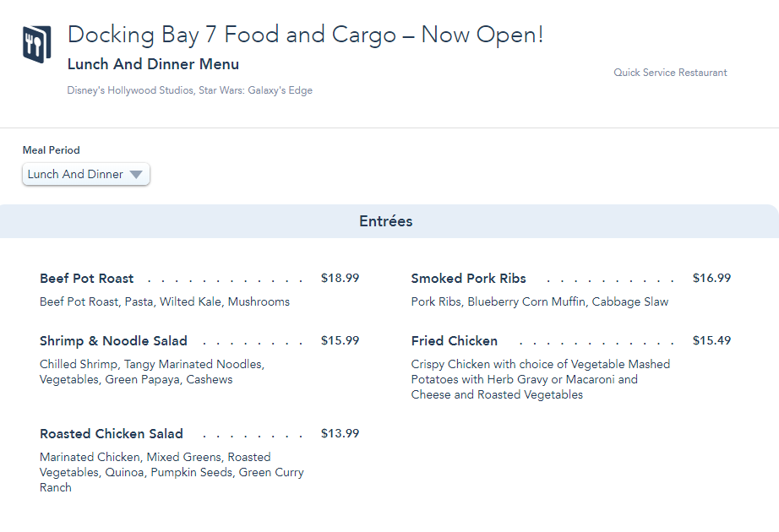This screenshot has height=532, width=779.
Task: Open the Meal Period dropdown arrow
Action: tap(136, 175)
